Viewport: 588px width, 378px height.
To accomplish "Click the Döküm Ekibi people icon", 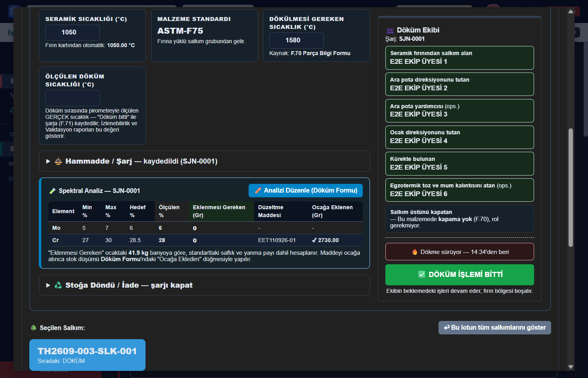I will tap(390, 31).
